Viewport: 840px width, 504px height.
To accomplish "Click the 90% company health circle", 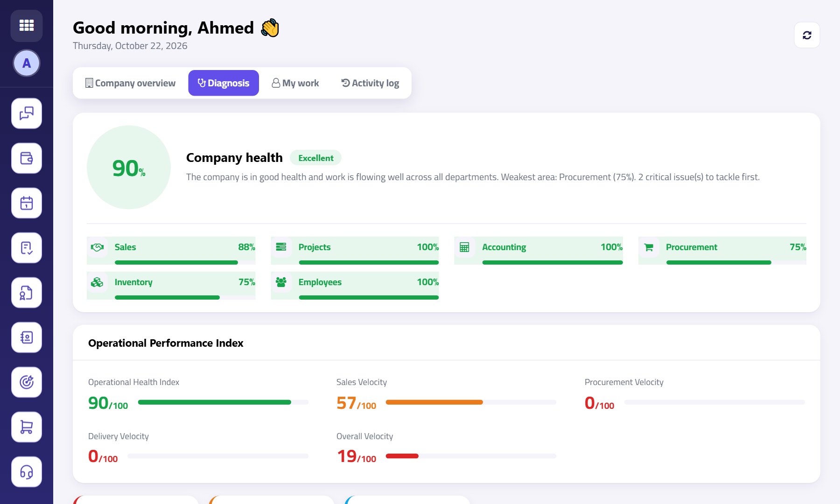I will click(x=129, y=167).
